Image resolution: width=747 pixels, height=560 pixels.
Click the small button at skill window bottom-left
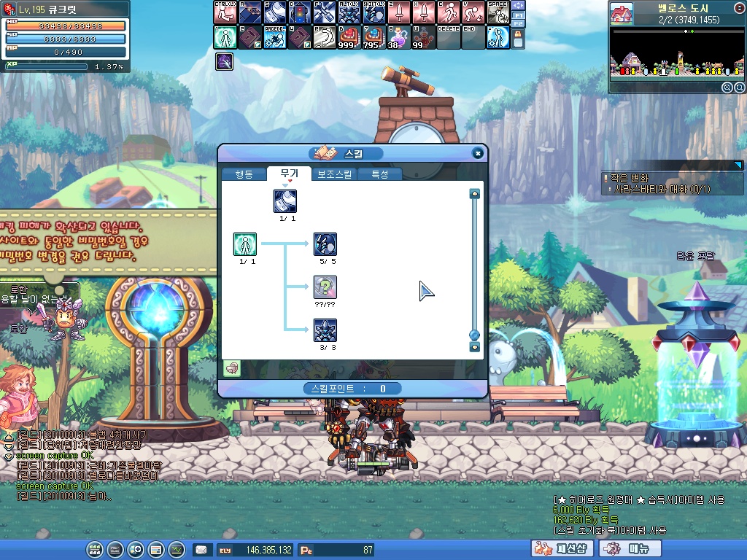tap(232, 368)
